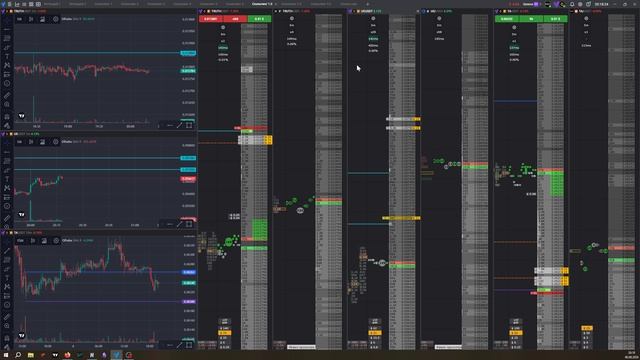Click the TradingView logo on bottom chart
This screenshot has width=640, height=360.
coord(22,336)
